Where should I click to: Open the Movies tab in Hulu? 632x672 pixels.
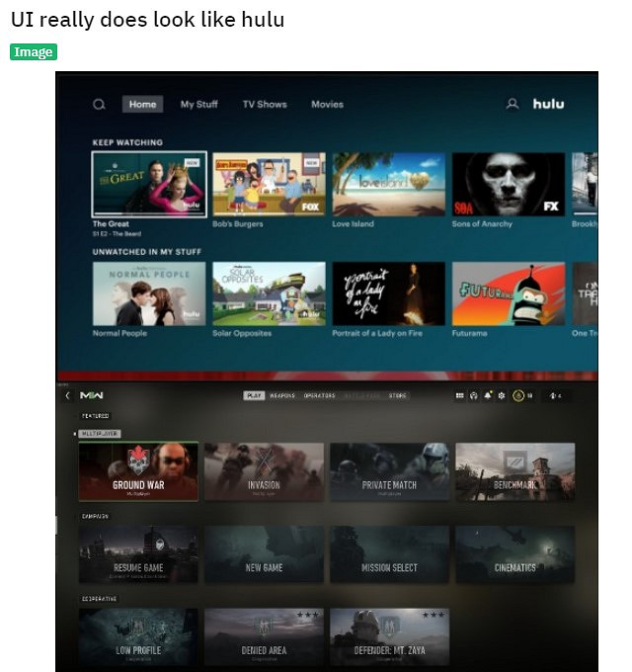pyautogui.click(x=327, y=105)
